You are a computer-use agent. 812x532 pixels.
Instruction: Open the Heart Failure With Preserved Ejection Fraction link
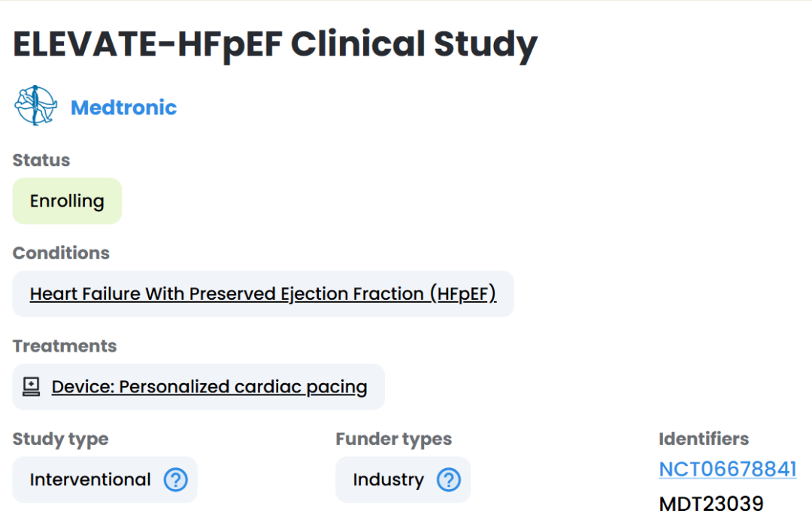click(x=263, y=294)
